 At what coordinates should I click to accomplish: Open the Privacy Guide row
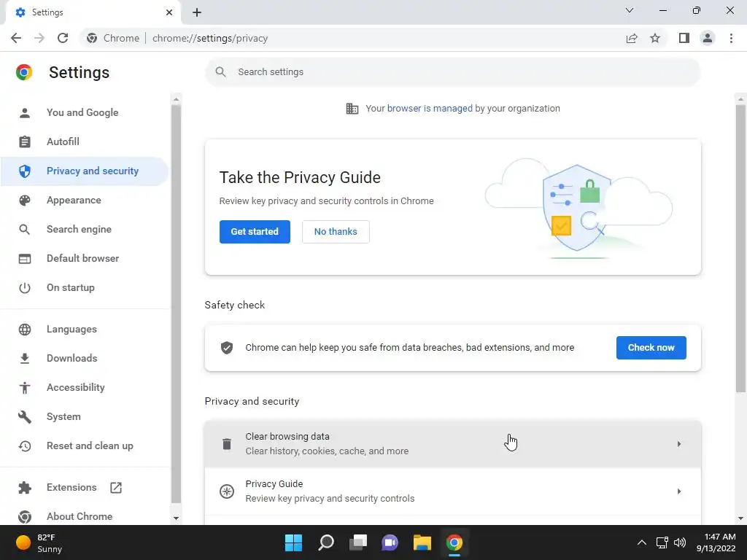(x=452, y=491)
